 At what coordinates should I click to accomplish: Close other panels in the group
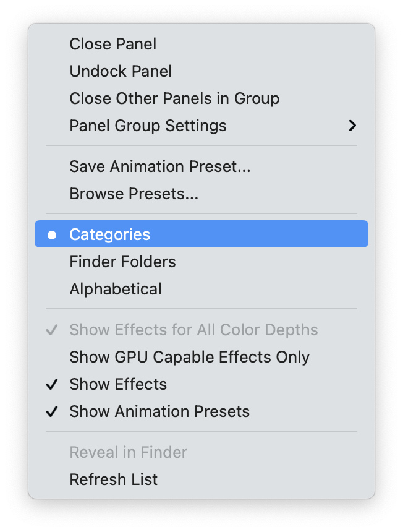click(x=174, y=98)
